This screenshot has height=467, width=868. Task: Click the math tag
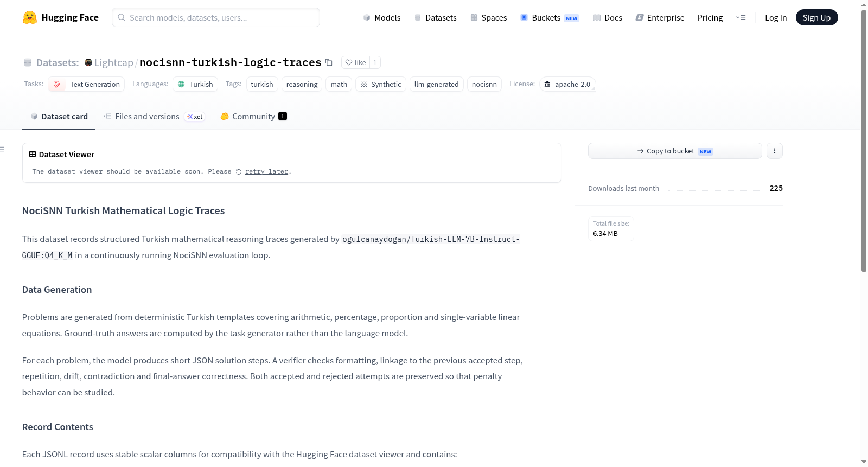point(339,84)
